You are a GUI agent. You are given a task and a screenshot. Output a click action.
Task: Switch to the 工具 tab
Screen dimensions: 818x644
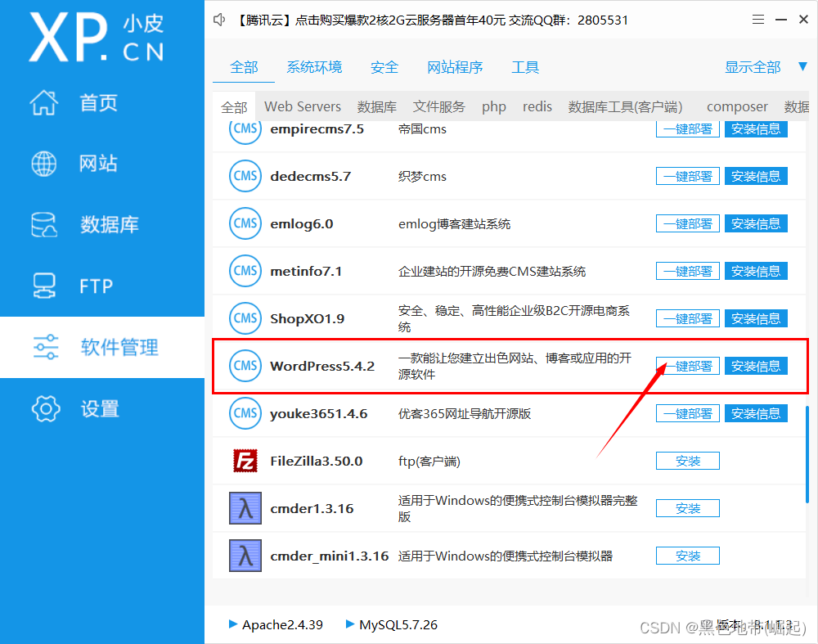(525, 67)
